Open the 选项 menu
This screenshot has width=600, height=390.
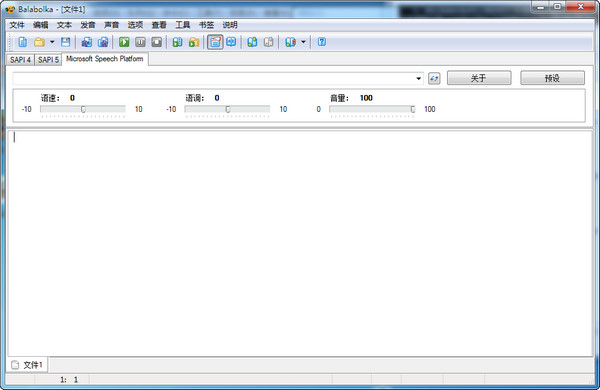(x=135, y=25)
